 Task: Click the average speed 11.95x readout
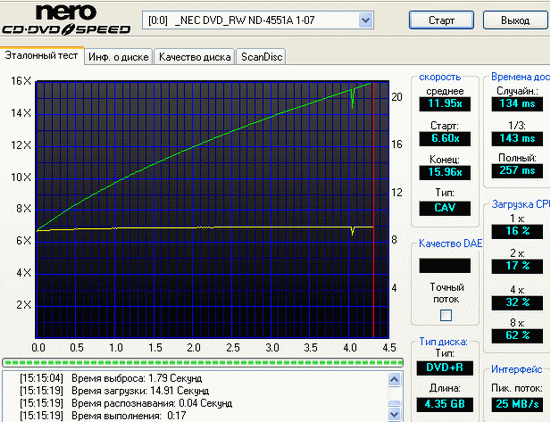[445, 103]
